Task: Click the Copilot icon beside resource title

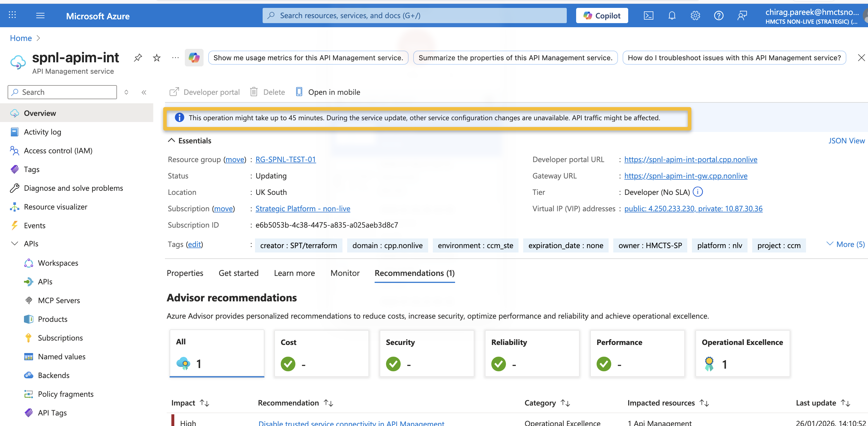Action: [194, 58]
